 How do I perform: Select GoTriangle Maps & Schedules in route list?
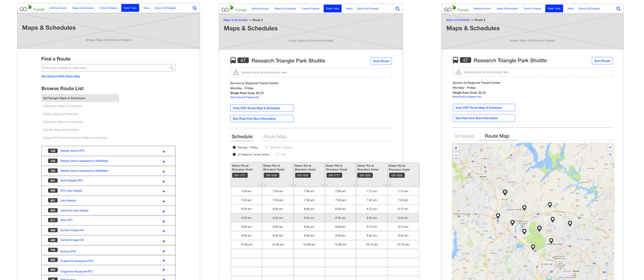(x=80, y=98)
